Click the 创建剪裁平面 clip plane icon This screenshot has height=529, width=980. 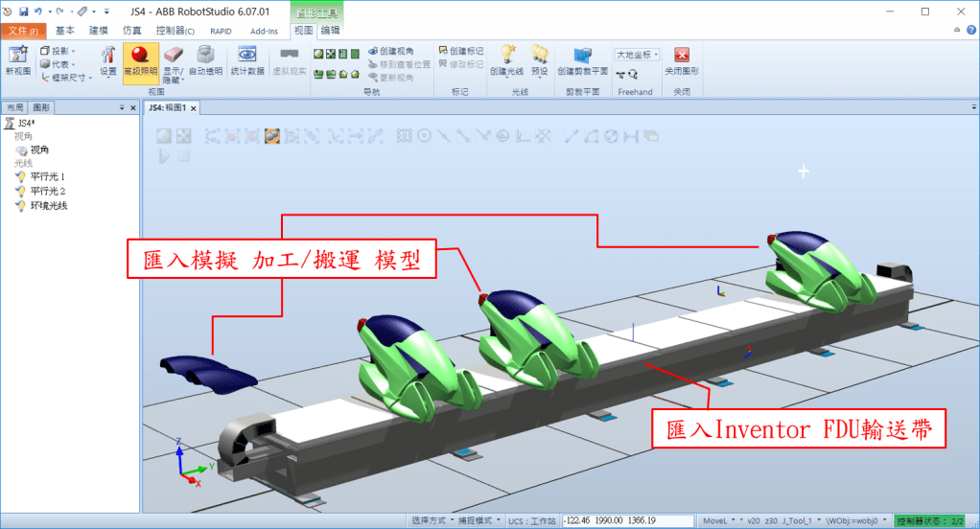pos(582,61)
